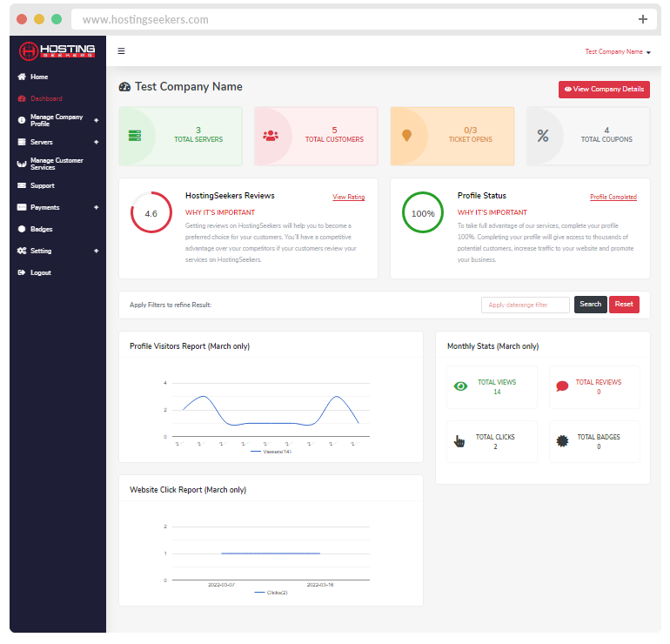Click the red Reset button
670x644 pixels.
coord(624,305)
